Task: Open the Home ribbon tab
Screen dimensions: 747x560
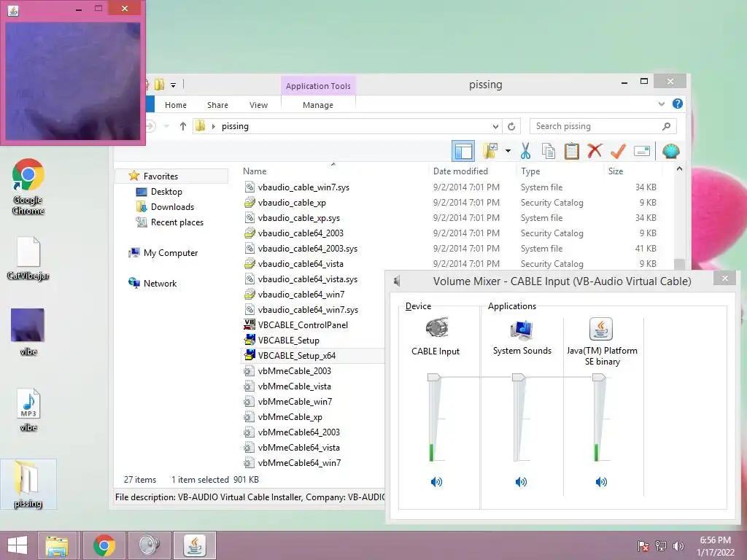Action: [176, 105]
